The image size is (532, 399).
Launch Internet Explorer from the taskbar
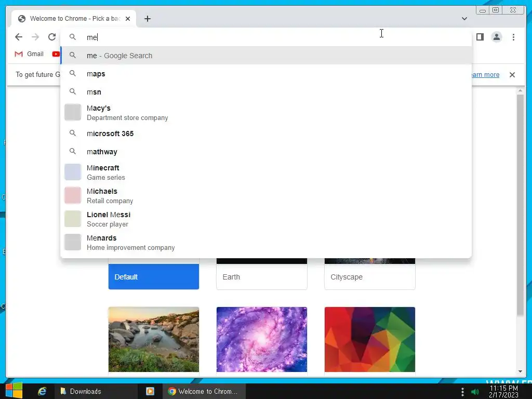(42, 391)
